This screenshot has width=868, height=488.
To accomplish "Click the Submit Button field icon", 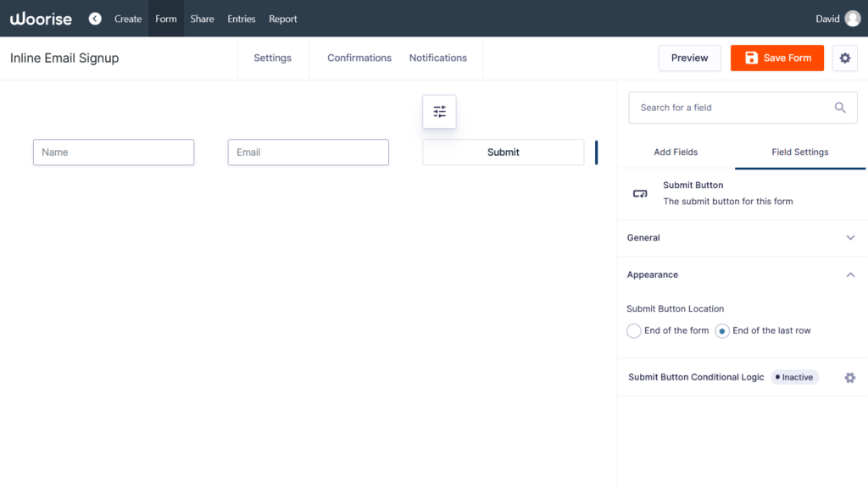I will click(640, 193).
